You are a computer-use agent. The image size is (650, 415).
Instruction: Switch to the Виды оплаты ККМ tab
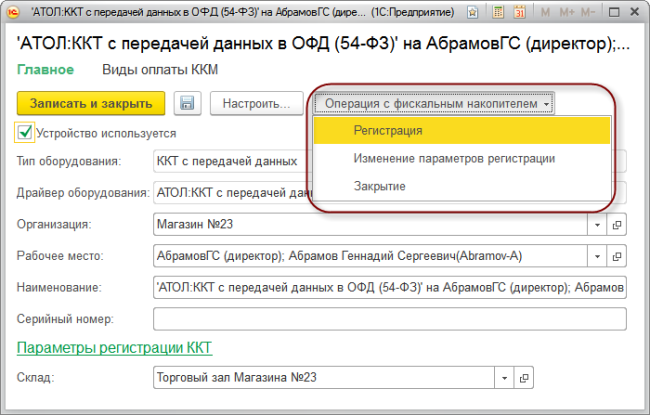click(160, 70)
